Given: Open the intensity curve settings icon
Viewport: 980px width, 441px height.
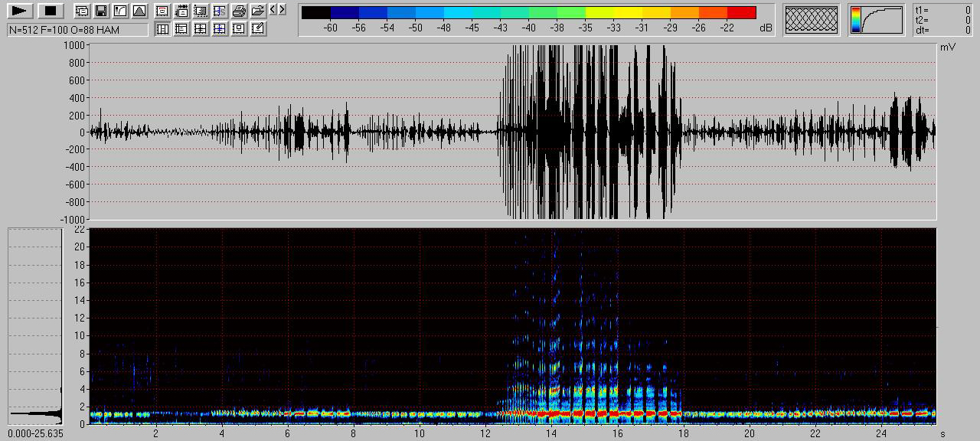Looking at the screenshot, I should pyautogui.click(x=120, y=11).
